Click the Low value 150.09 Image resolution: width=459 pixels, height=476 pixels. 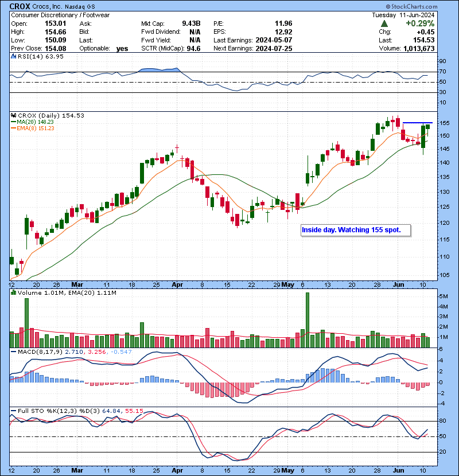[55, 40]
